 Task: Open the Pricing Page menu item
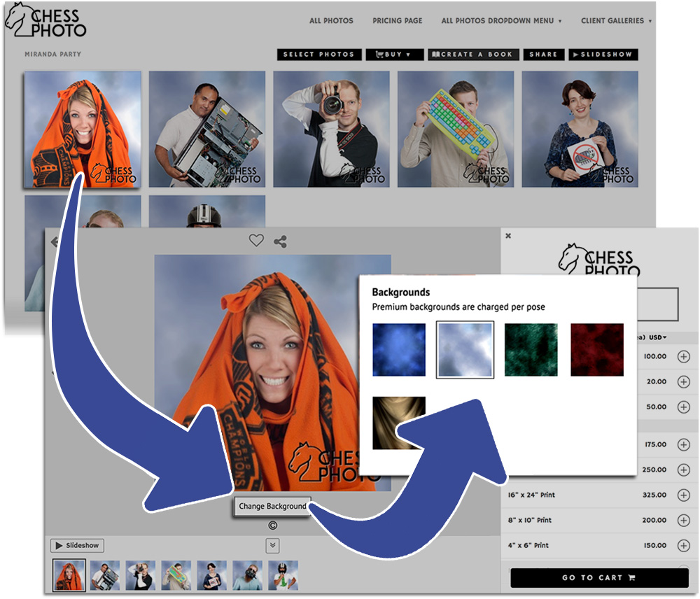[x=398, y=20]
